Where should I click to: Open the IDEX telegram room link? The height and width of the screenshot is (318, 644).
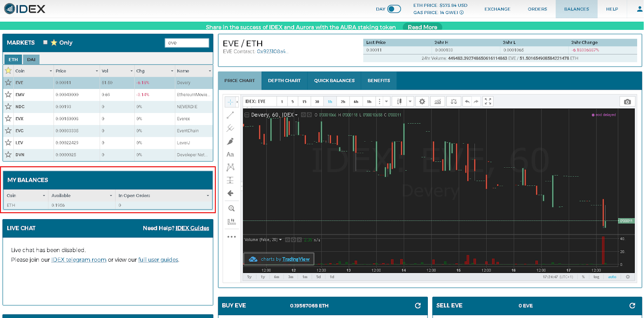[79, 260]
